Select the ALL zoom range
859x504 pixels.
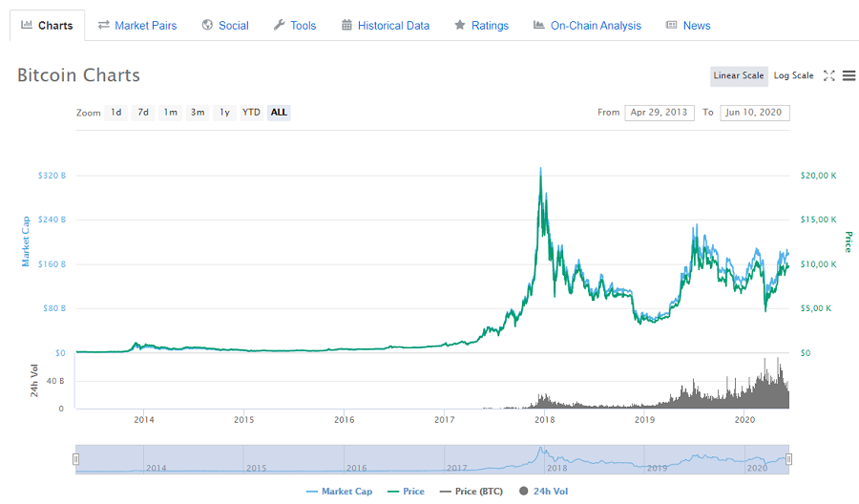(279, 113)
